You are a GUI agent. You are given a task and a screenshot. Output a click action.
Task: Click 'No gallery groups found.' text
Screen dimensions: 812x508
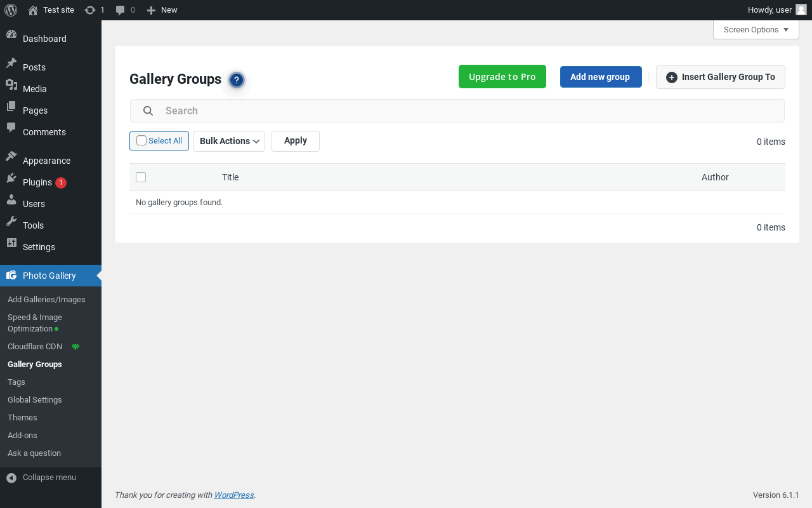point(179,203)
